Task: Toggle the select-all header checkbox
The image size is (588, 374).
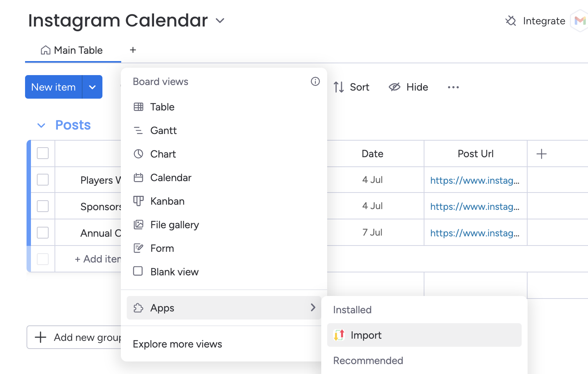Action: (43, 153)
